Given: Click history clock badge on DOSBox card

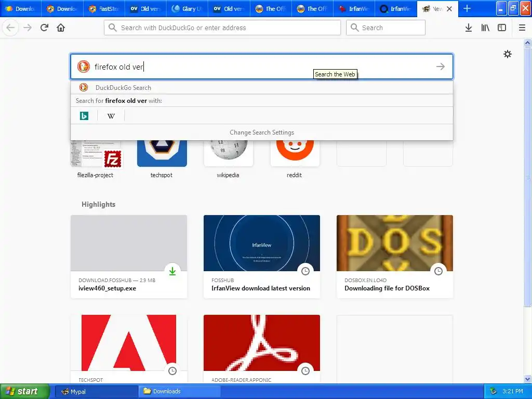Looking at the screenshot, I should 438,271.
